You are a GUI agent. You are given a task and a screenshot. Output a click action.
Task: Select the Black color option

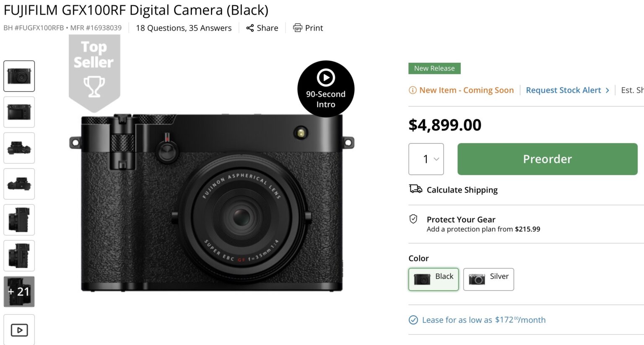pyautogui.click(x=434, y=279)
